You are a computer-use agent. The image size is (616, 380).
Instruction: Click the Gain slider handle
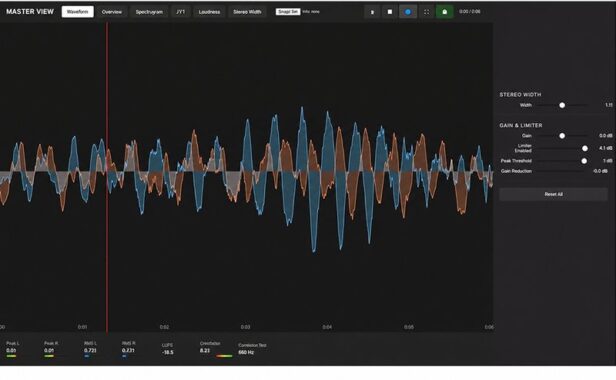(x=562, y=136)
